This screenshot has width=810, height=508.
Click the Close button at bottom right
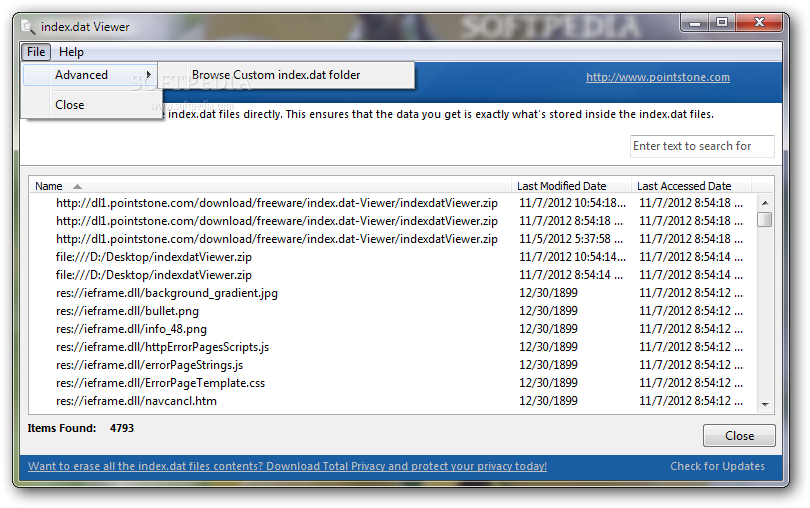[x=739, y=436]
